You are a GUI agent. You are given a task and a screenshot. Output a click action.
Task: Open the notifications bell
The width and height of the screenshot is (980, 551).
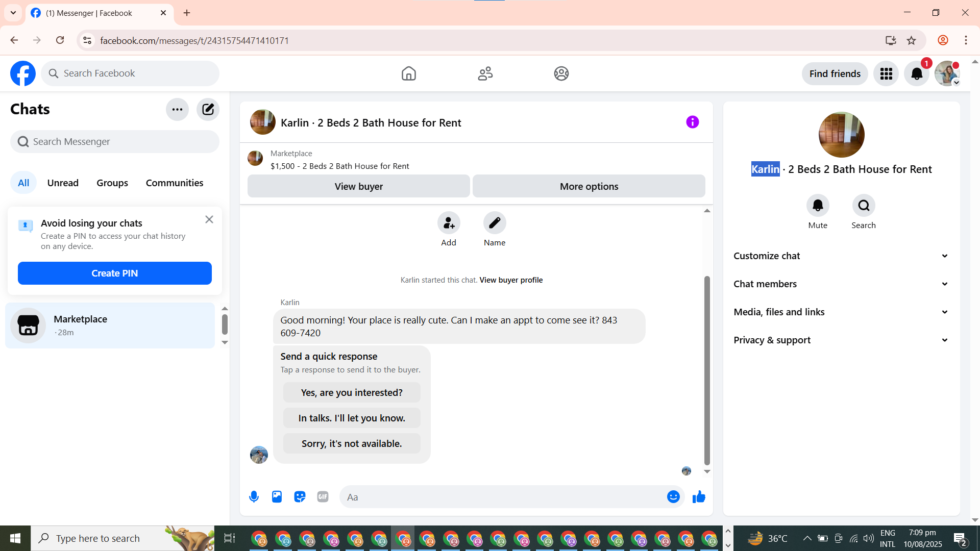917,73
